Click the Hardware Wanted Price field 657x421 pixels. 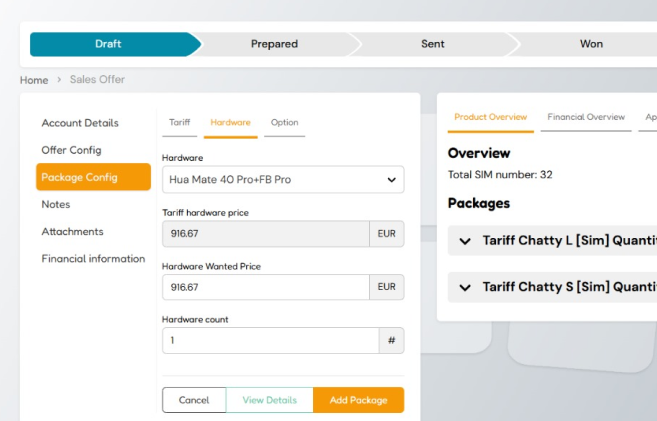[266, 287]
